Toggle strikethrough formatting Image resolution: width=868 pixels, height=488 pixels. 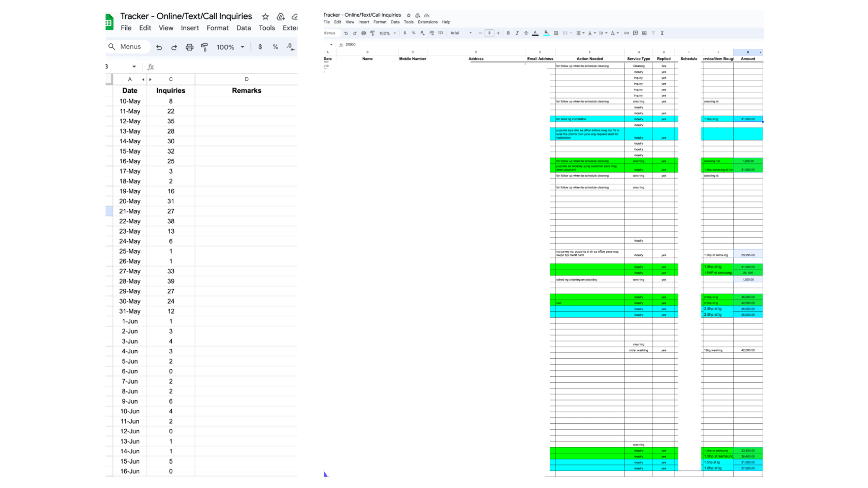coord(526,33)
